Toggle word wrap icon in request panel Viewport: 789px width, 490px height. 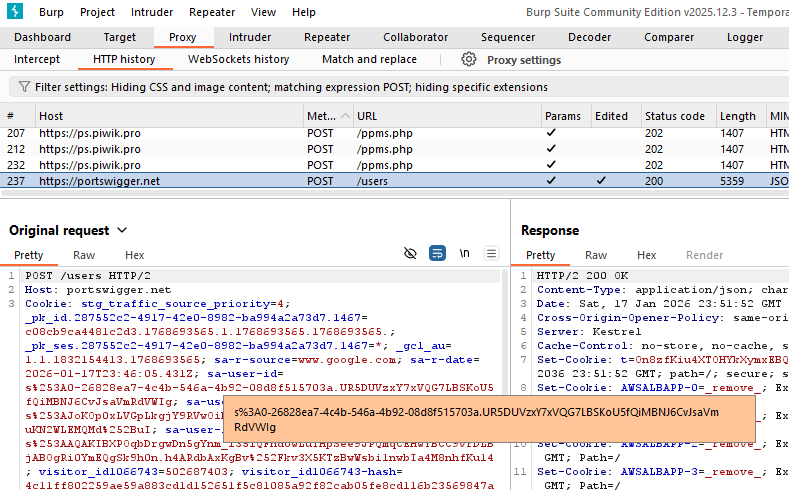click(437, 253)
